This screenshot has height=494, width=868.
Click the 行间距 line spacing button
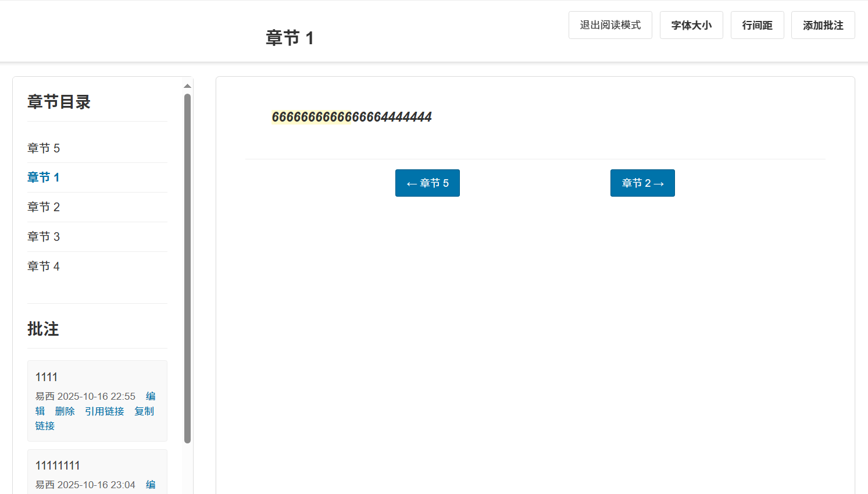pos(757,25)
